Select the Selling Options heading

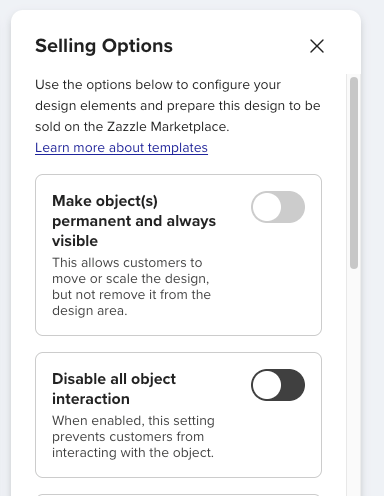(x=104, y=46)
